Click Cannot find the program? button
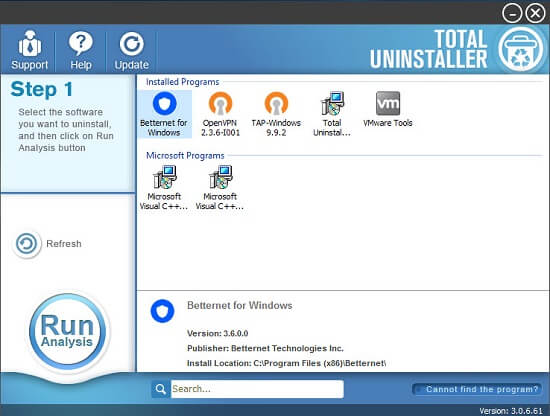 tap(477, 389)
